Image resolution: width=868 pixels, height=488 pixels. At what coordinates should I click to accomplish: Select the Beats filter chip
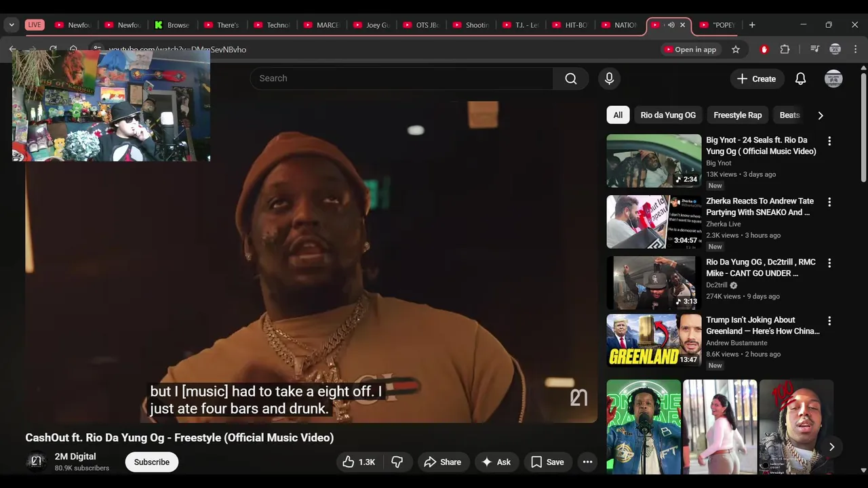[789, 115]
